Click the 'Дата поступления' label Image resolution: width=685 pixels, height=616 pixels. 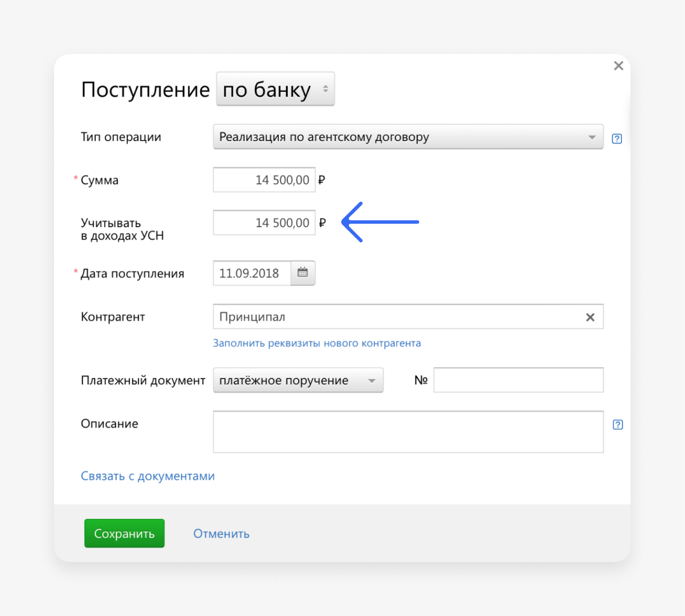[x=133, y=274]
